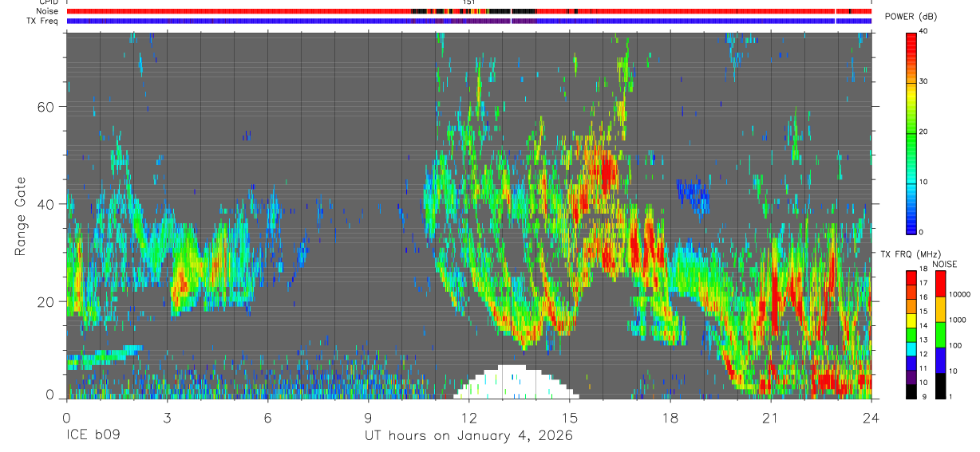
Task: Click the green middle of the POWER colorbar
Action: pos(911,132)
